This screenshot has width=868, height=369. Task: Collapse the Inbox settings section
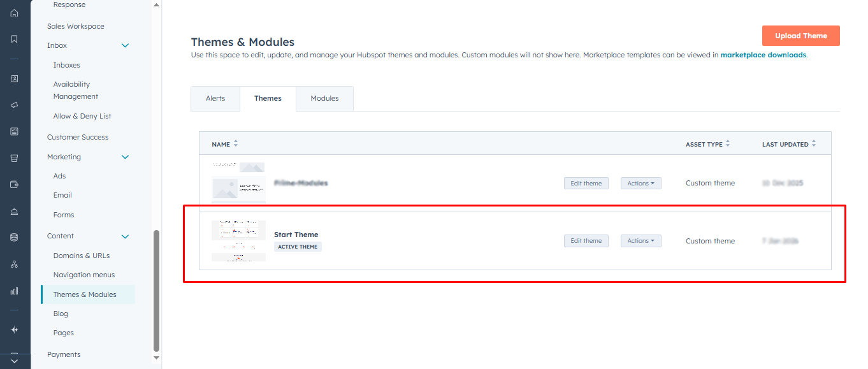[125, 46]
